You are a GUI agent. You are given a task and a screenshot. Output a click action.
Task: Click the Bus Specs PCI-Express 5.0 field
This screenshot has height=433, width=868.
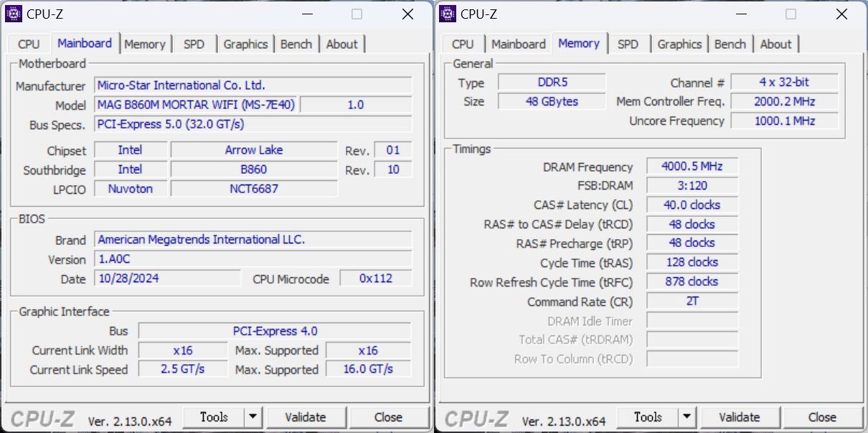253,124
